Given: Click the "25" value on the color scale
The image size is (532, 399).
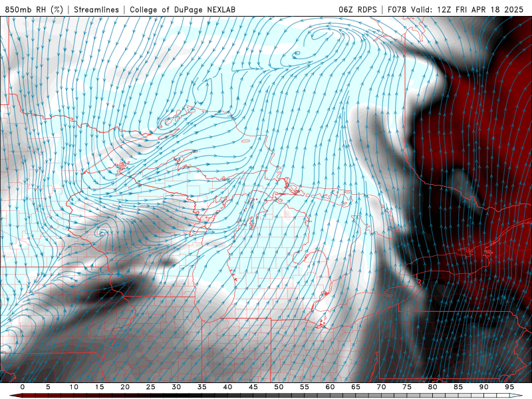Looking at the screenshot, I should [151, 387].
